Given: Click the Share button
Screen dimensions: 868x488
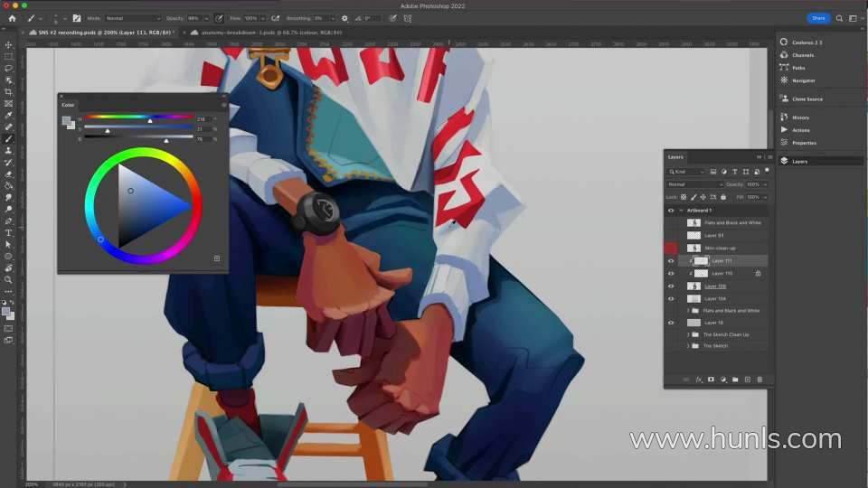Looking at the screenshot, I should pyautogui.click(x=818, y=18).
